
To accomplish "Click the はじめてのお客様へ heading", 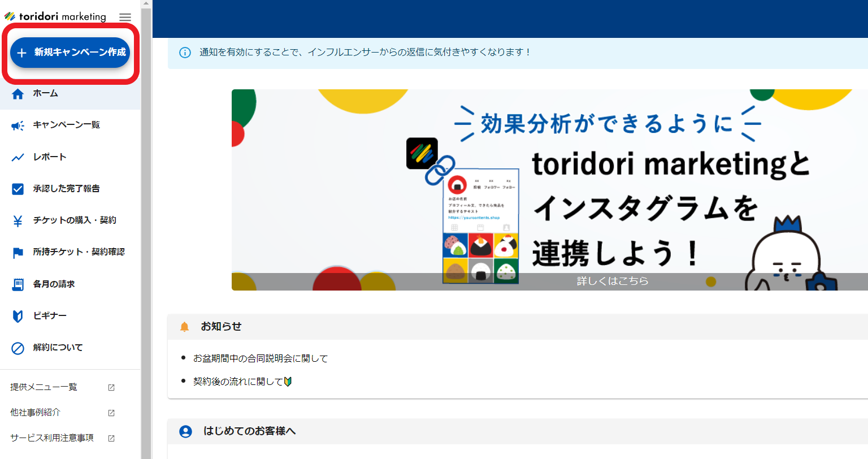I will [x=250, y=431].
